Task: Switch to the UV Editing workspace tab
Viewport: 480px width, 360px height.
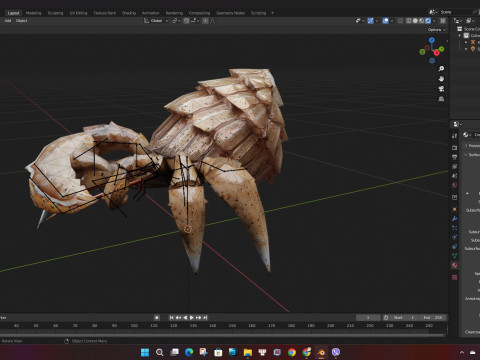Action: click(x=78, y=13)
